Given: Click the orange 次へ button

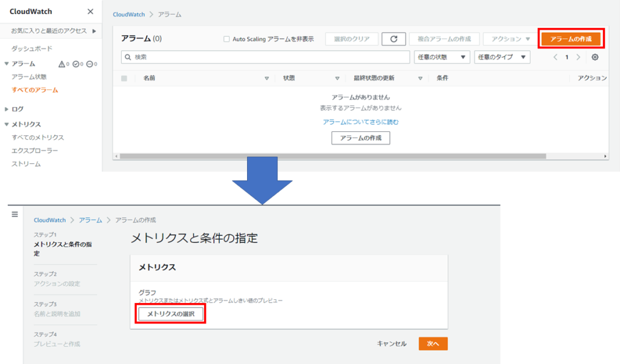Looking at the screenshot, I should pyautogui.click(x=433, y=343).
